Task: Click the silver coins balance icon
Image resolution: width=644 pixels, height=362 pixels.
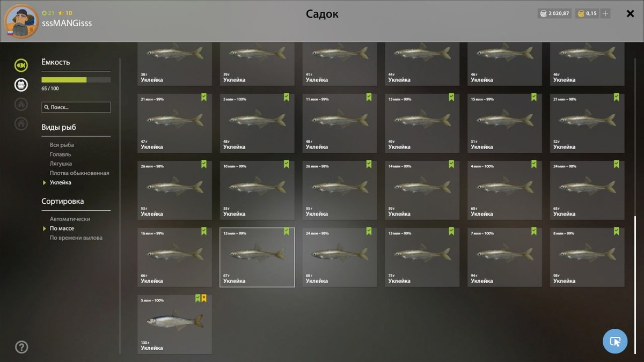Action: pos(543,13)
